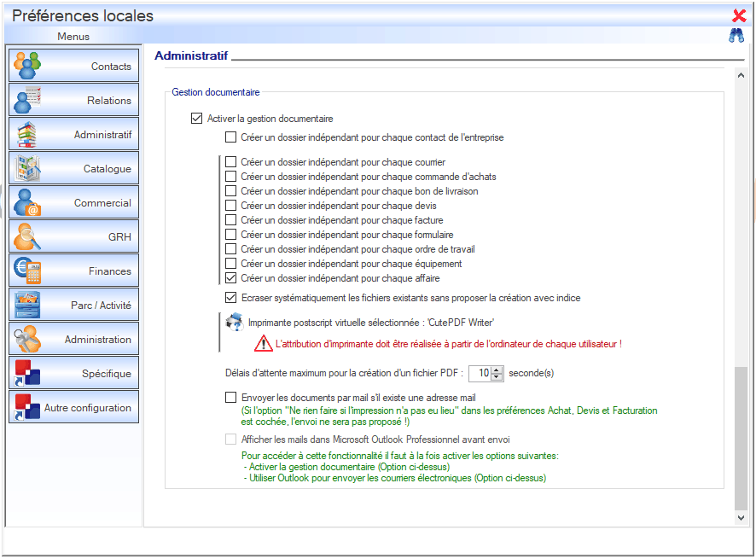This screenshot has height=559, width=756.
Task: Enable dossier pour chaque ordre de travail
Action: tap(230, 249)
